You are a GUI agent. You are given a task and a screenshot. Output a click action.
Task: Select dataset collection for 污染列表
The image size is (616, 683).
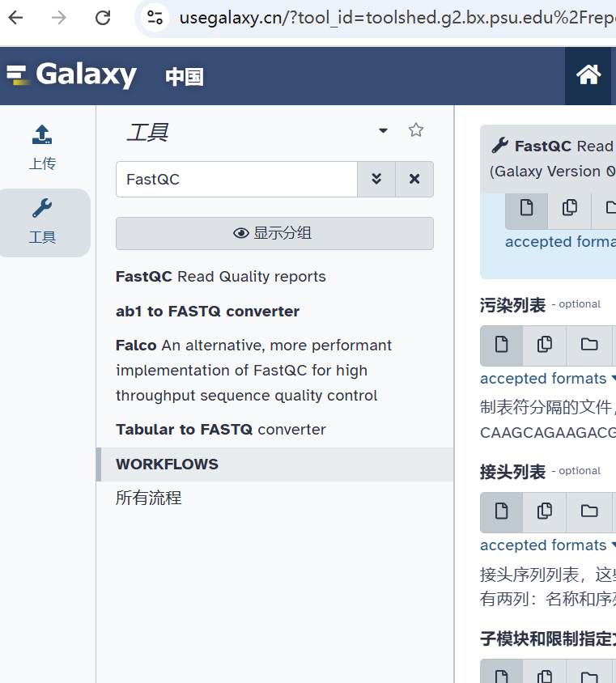click(589, 346)
